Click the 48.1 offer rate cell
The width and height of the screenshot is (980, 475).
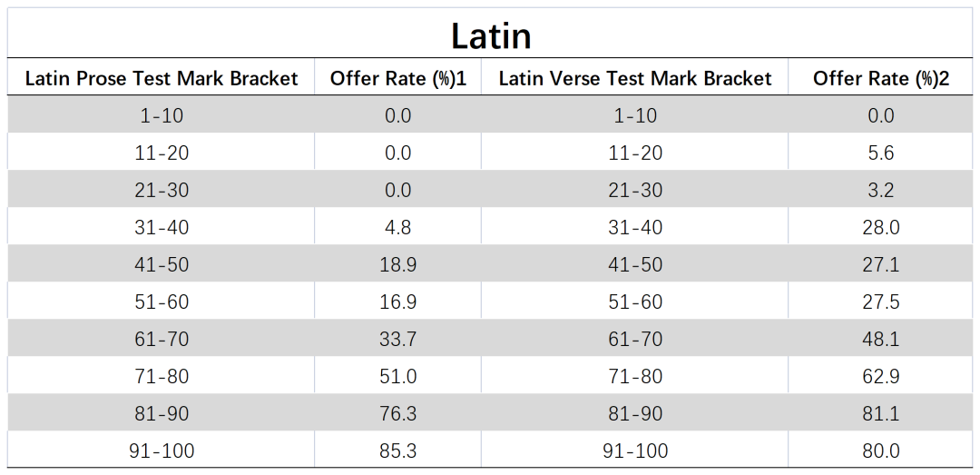tap(880, 339)
